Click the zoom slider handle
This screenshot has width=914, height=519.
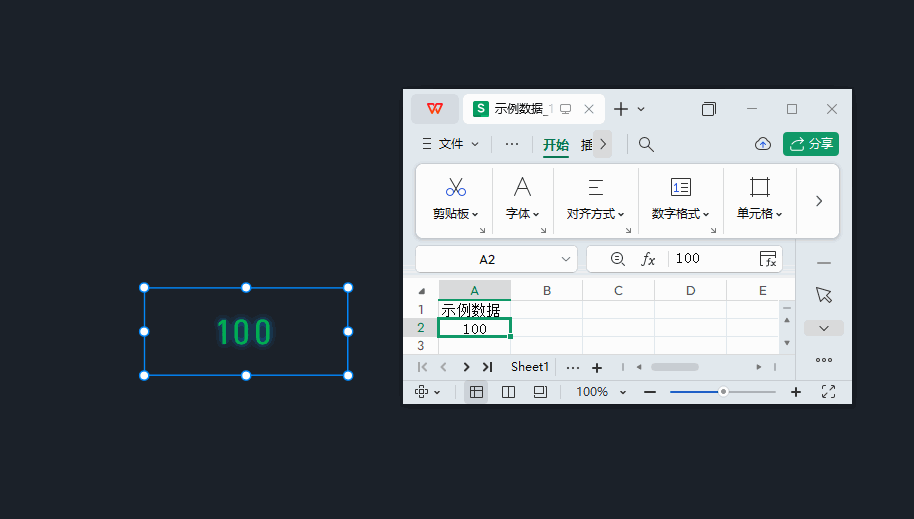coord(723,392)
